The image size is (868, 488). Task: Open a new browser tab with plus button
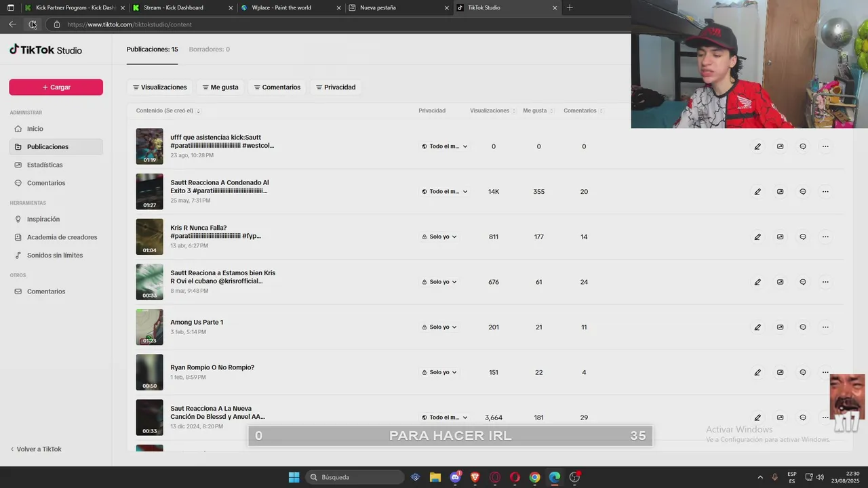[x=570, y=7]
